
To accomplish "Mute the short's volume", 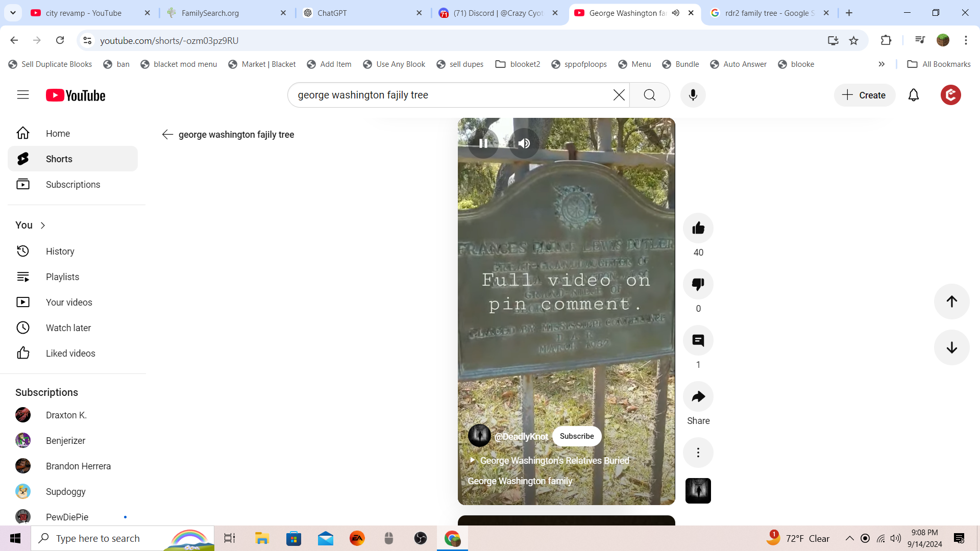I will pyautogui.click(x=524, y=143).
